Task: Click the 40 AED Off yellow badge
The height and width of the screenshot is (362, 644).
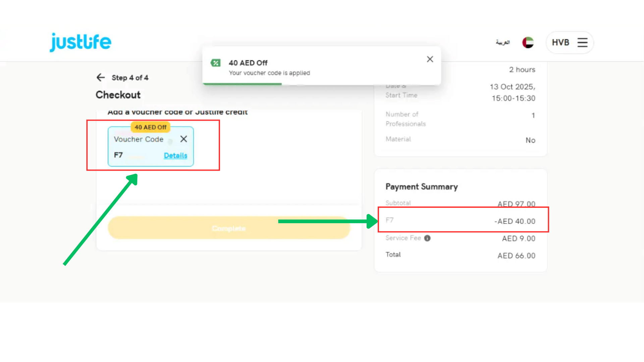Action: [150, 127]
